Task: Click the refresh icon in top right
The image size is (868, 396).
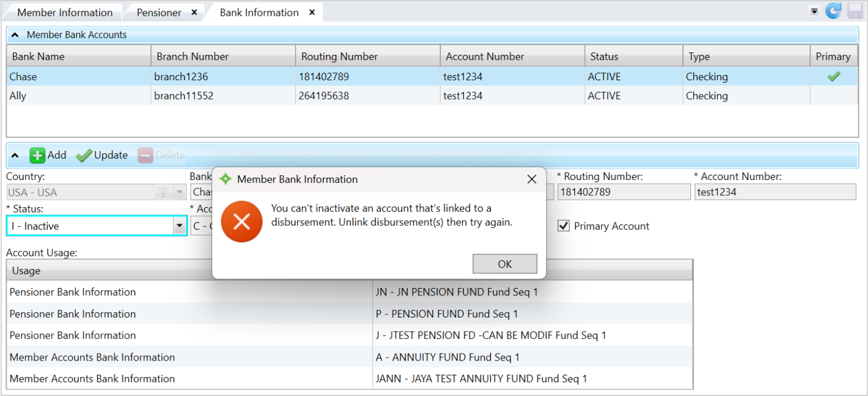Action: (x=833, y=11)
